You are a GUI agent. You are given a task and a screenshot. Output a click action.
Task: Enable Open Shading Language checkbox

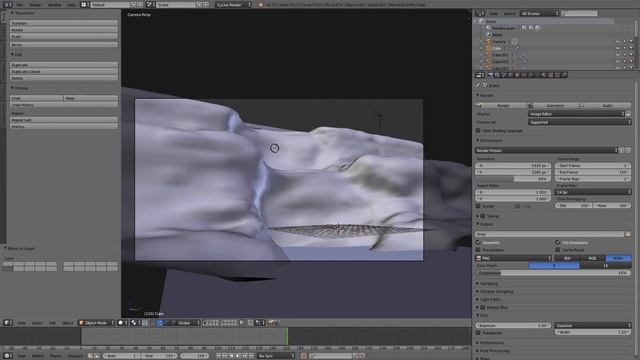click(478, 131)
